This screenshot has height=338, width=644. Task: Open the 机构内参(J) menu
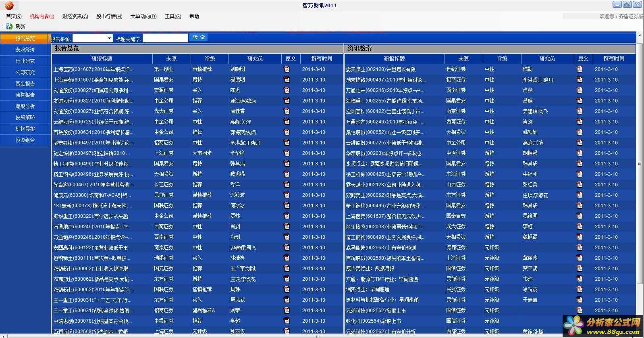click(42, 17)
